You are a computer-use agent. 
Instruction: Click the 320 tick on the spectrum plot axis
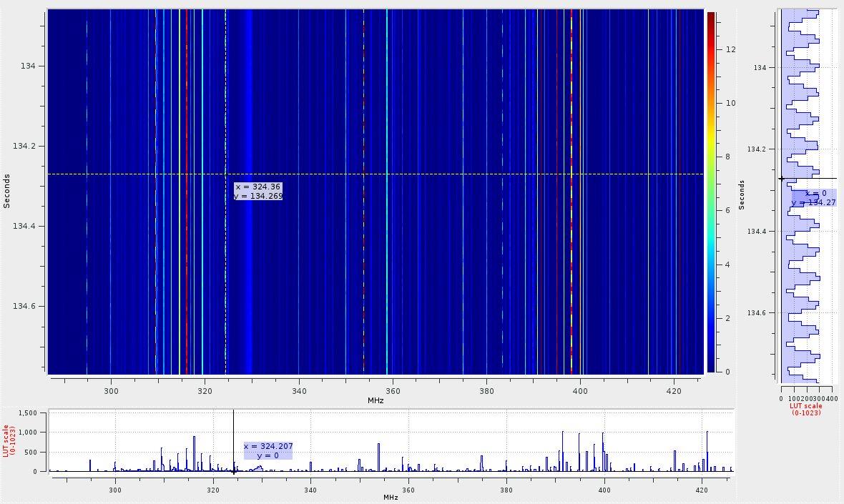(213, 490)
